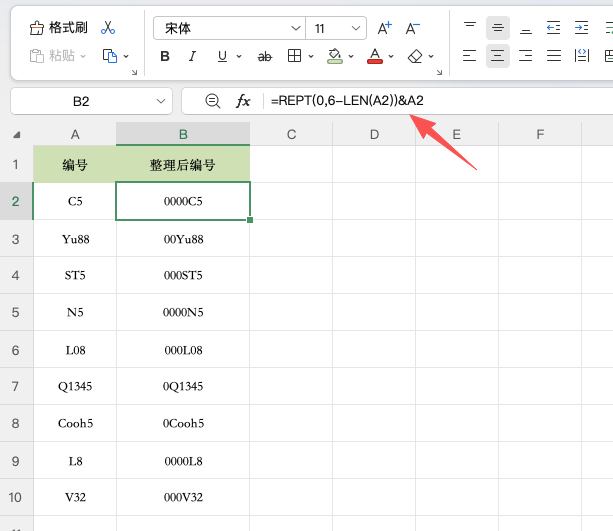The image size is (613, 531).
Task: Click cell containing N5
Action: click(75, 312)
